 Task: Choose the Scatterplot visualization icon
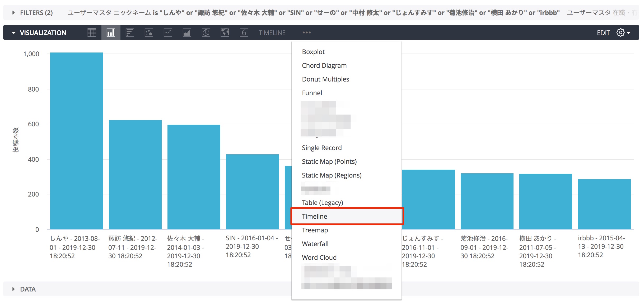click(x=149, y=32)
